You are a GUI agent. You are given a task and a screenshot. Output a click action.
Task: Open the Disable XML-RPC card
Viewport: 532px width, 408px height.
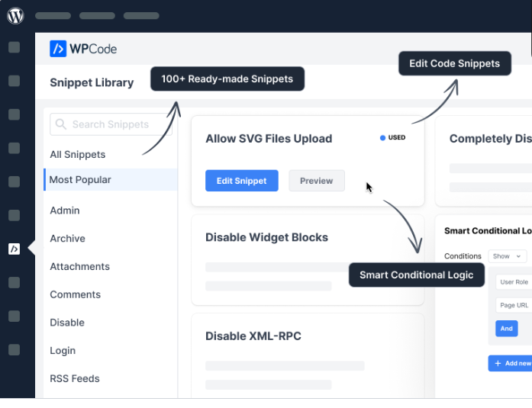pos(308,356)
